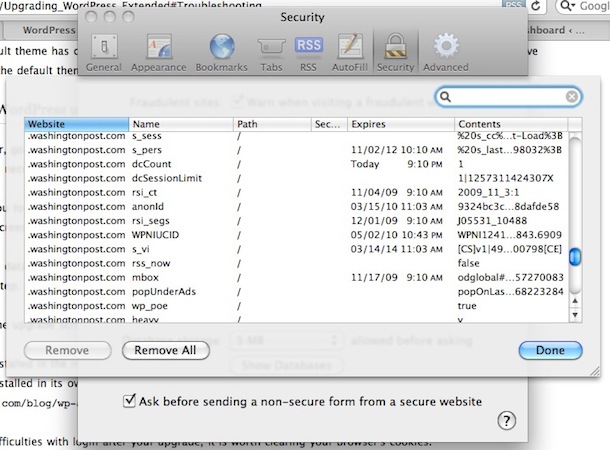Select the anonId cookie row
The width and height of the screenshot is (610, 450).
pyautogui.click(x=296, y=207)
